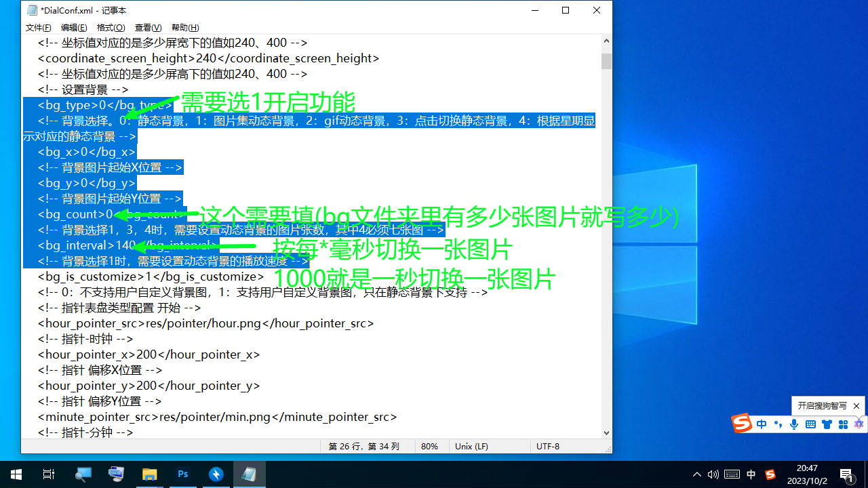The width and height of the screenshot is (868, 488).
Task: Click the Windows Start button
Action: click(16, 474)
